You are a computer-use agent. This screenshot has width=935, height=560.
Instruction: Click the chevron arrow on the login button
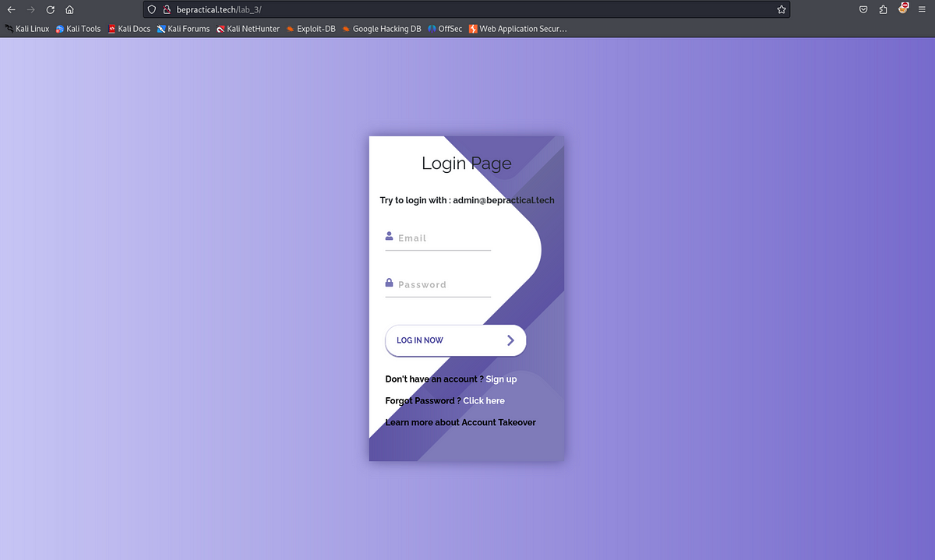coord(510,340)
